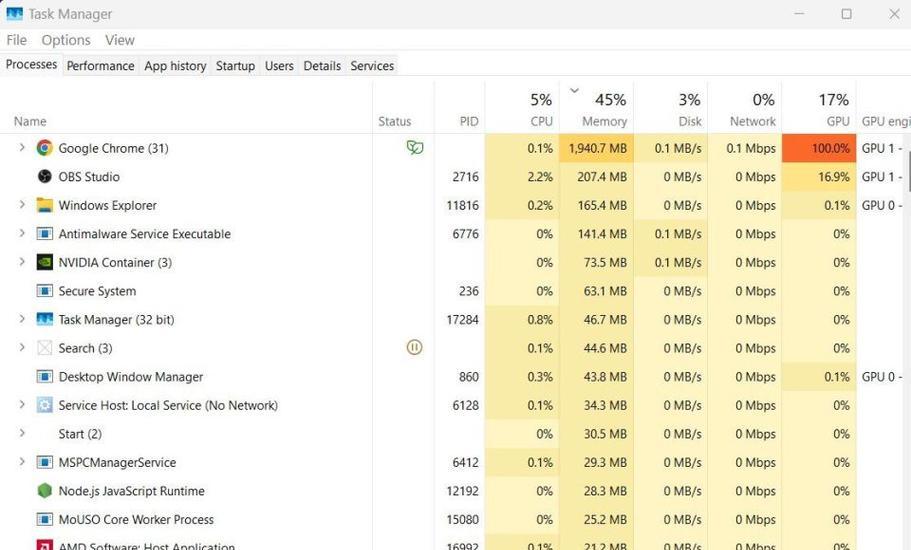Select the MoUSO Core Worker Process name
The image size is (911, 550).
[x=136, y=519]
